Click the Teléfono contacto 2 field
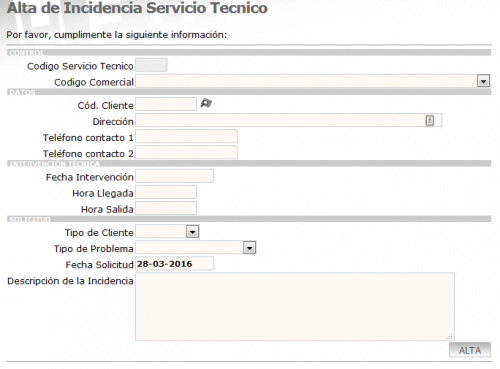The width and height of the screenshot is (500, 369). (x=186, y=152)
